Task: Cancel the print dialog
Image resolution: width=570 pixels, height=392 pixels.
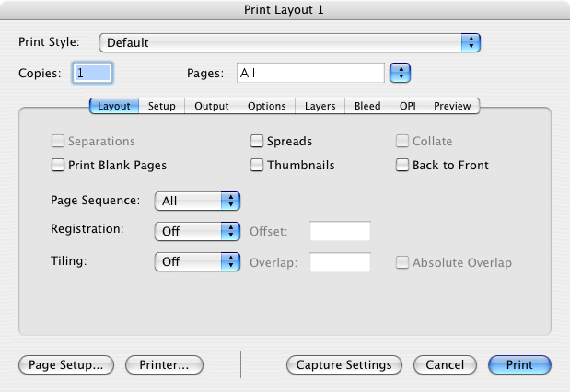Action: pos(445,364)
